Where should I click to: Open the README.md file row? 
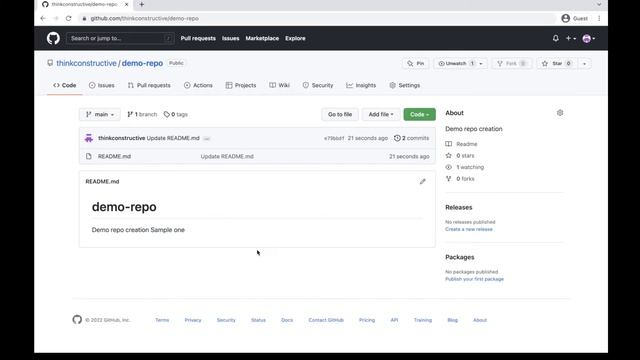(257, 156)
